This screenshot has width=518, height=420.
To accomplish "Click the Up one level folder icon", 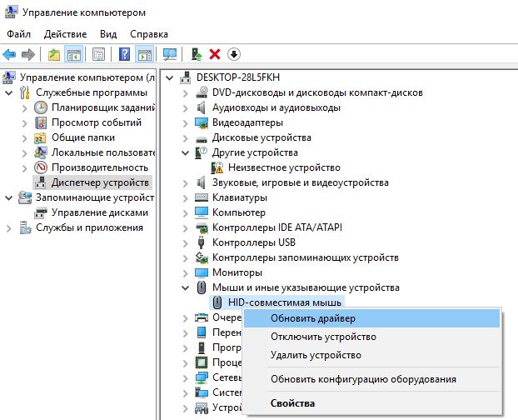I will (x=54, y=54).
